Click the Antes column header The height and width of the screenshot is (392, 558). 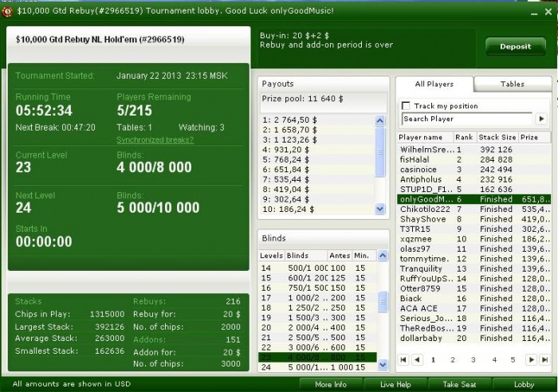(x=340, y=256)
